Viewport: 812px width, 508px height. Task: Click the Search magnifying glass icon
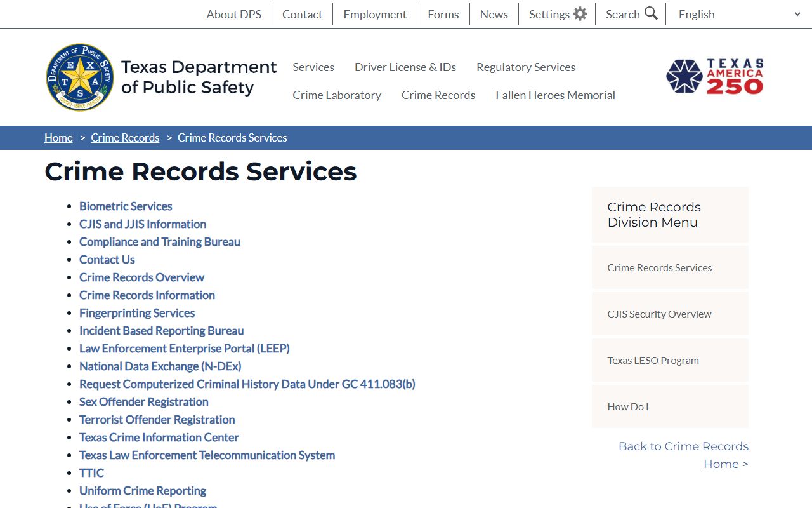pos(652,13)
